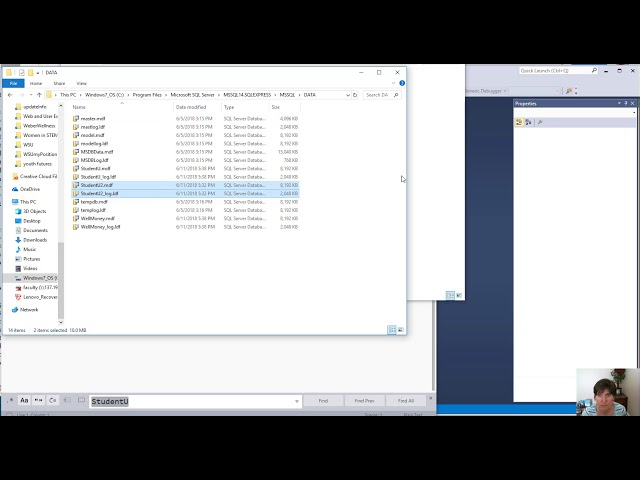Click the Properties quick access icon in Explorer

(22, 73)
